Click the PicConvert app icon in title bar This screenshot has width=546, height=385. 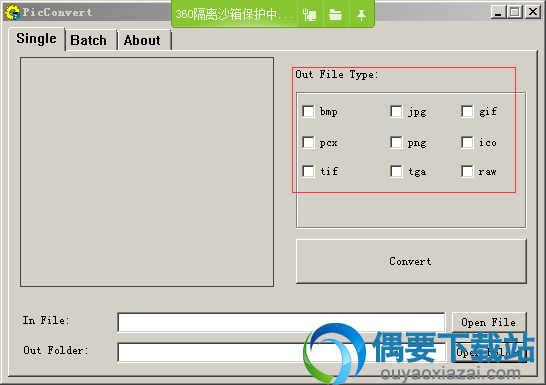[12, 12]
